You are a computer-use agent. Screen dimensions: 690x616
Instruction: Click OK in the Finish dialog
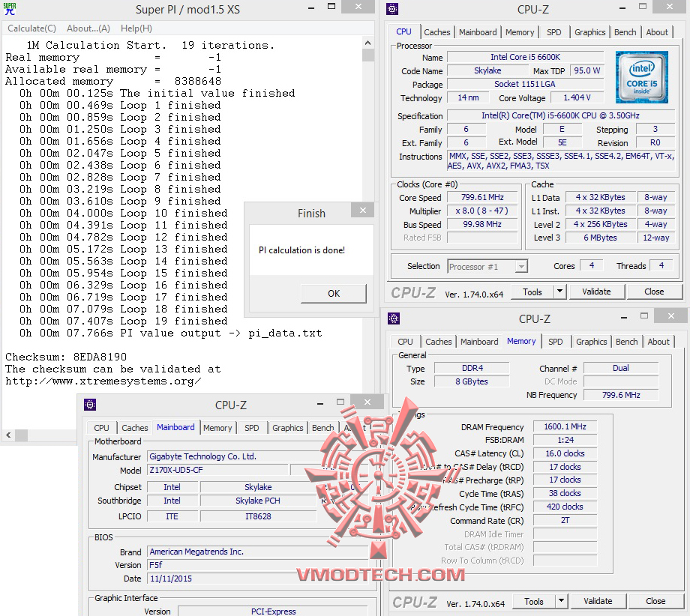coord(334,293)
